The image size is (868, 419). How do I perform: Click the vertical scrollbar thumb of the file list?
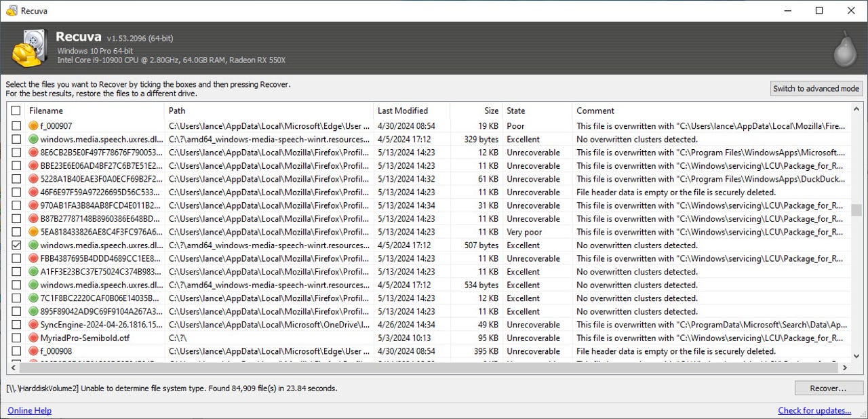click(857, 210)
